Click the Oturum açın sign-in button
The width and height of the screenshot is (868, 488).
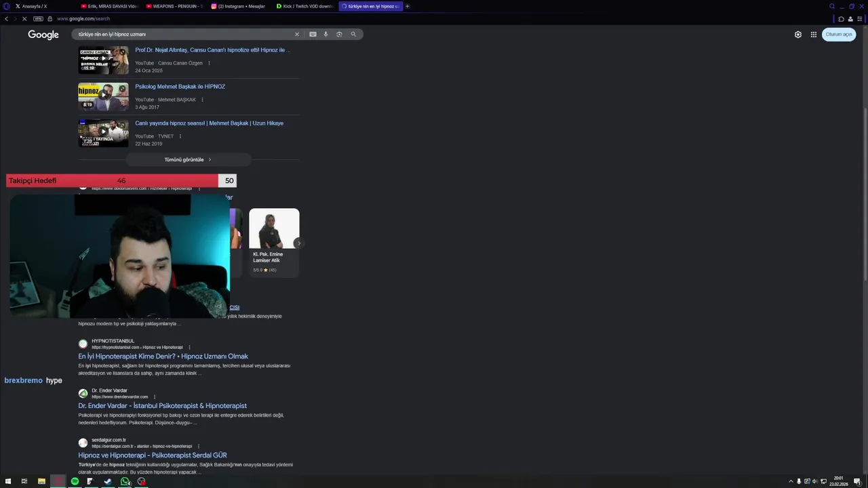pyautogui.click(x=839, y=35)
